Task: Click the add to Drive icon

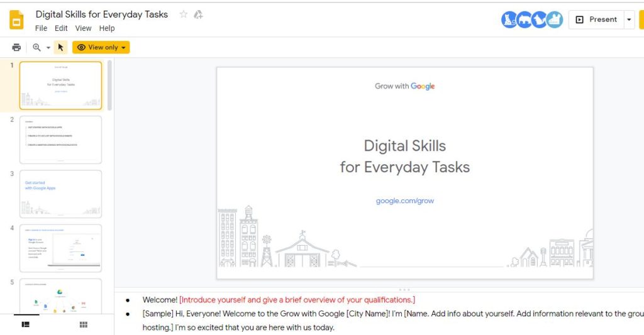Action: pyautogui.click(x=198, y=14)
